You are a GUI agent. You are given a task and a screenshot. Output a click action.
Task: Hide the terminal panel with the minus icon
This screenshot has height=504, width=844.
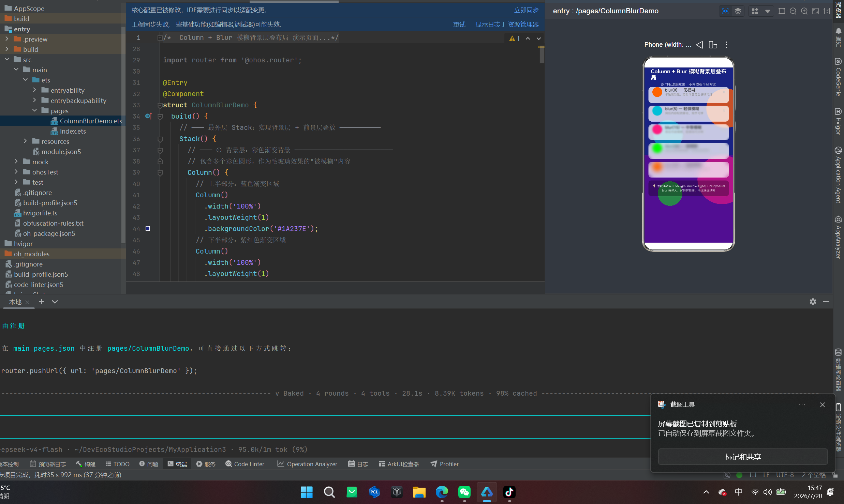[x=826, y=302]
